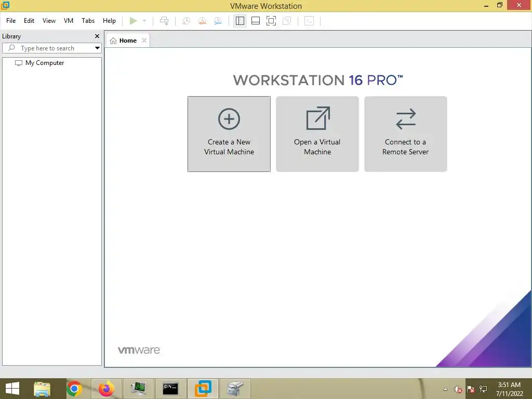Launch Firefox from the taskbar
This screenshot has height=399, width=532.
[x=106, y=389]
